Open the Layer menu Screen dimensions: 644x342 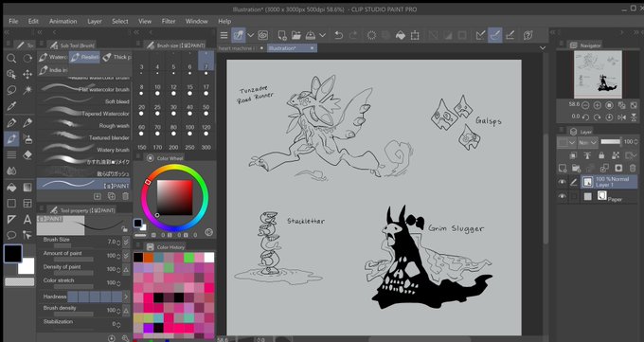click(x=95, y=22)
